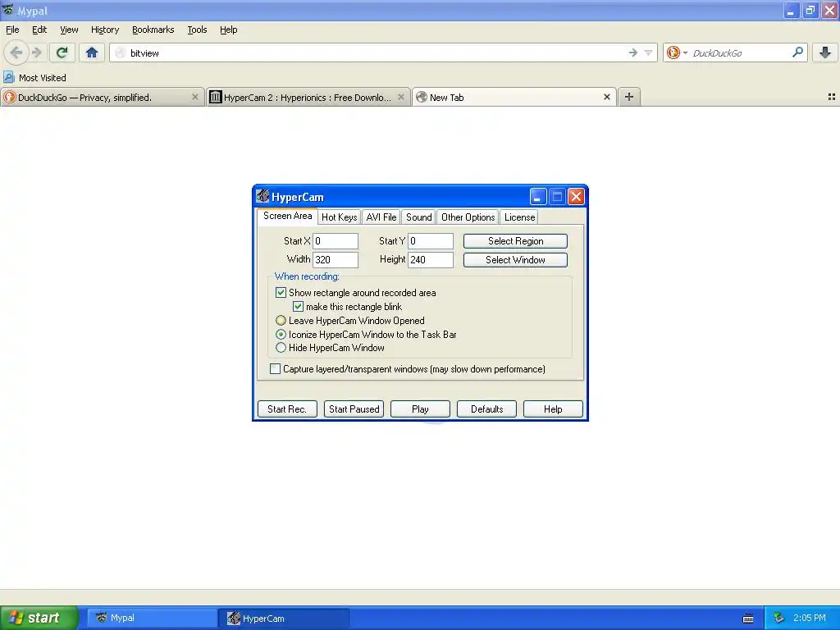Image resolution: width=840 pixels, height=630 pixels.
Task: Switch to the HyperCam 2 Hyperionics tab
Action: (308, 97)
